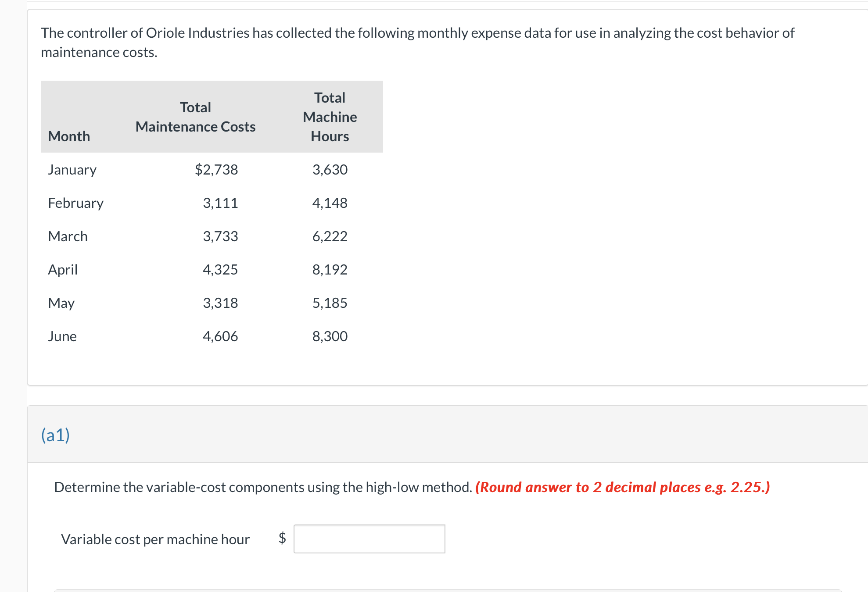
Task: Click the dollar sign beside the answer box
Action: 282,538
